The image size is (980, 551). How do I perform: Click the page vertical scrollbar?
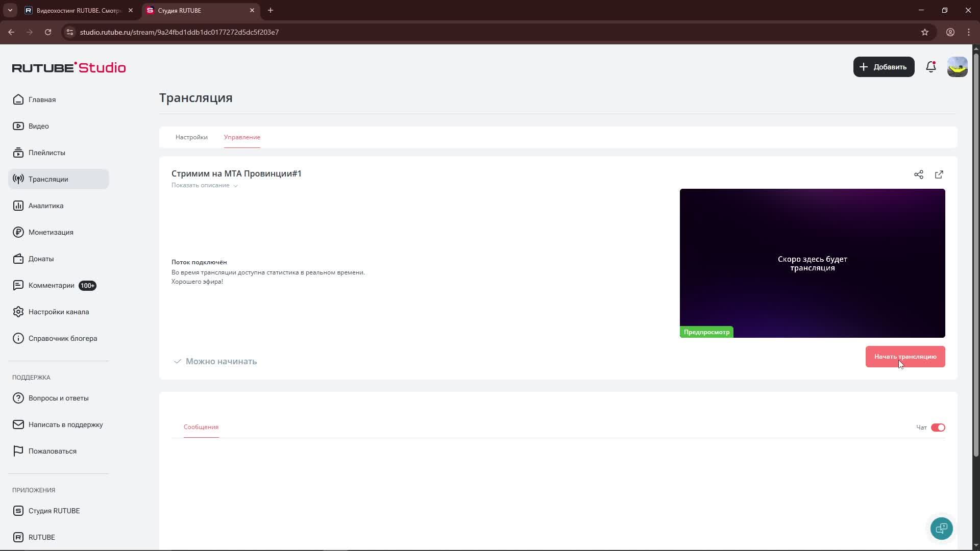coord(976,255)
